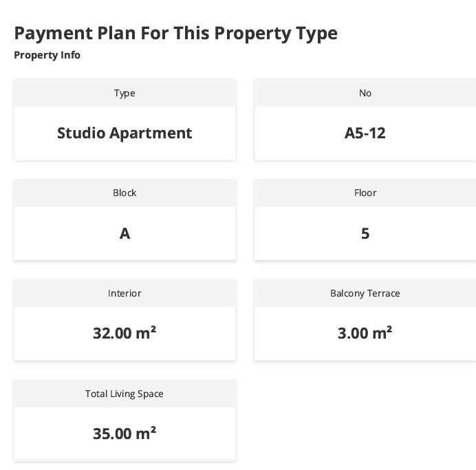Select the Block value A
The image size is (476, 470).
pyautogui.click(x=125, y=233)
